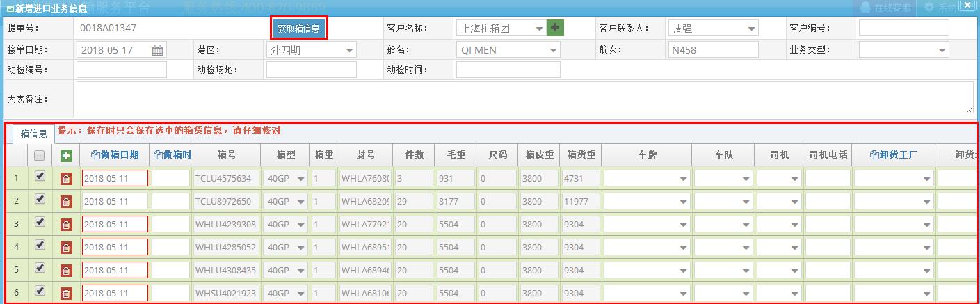
Task: Click the green add row icon in table header
Action: [x=66, y=156]
